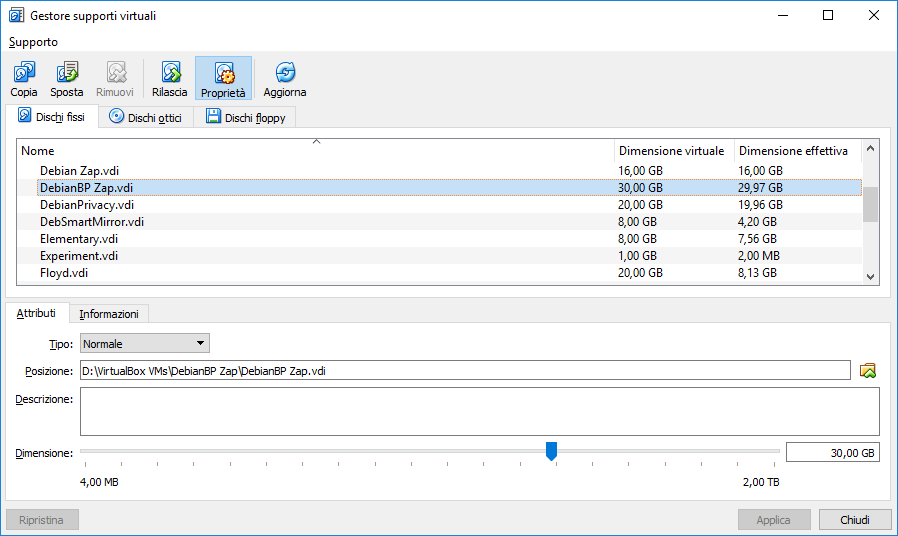Click the greyed-out Rimuovi icon

115,73
